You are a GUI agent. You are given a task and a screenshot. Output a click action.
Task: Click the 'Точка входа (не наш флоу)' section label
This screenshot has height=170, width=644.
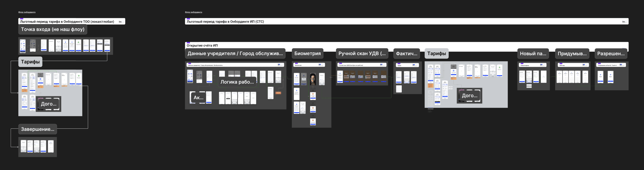click(53, 29)
